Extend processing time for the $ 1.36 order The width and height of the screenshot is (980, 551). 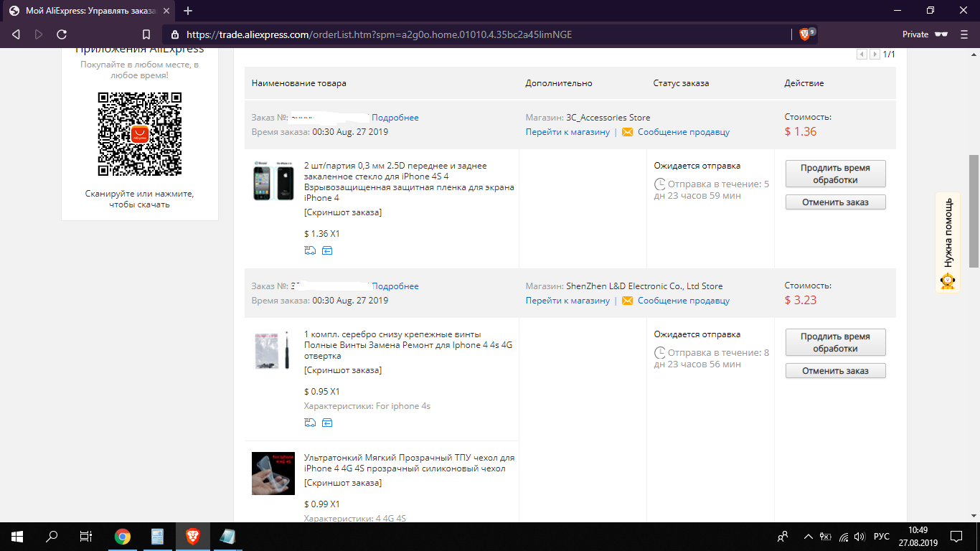pyautogui.click(x=836, y=174)
